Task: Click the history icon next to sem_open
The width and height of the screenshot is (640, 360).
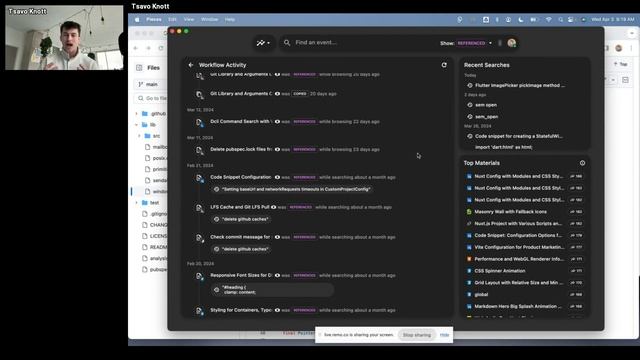Action: pyautogui.click(x=470, y=117)
